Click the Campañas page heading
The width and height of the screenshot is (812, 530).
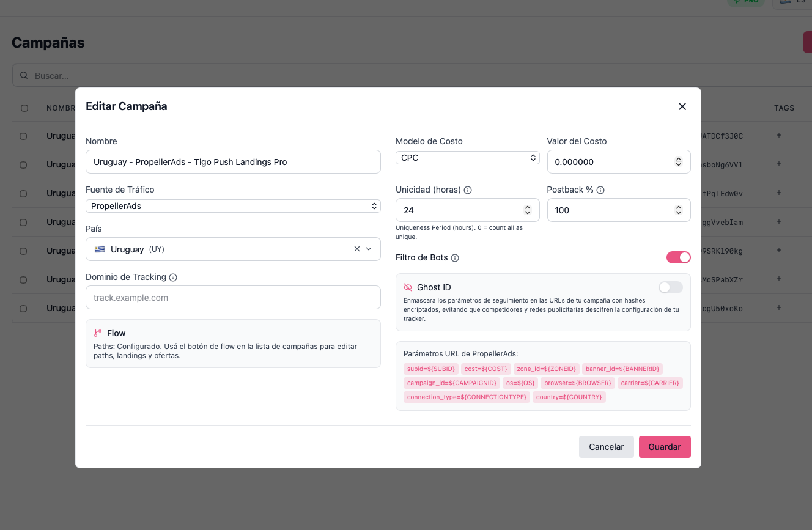point(48,43)
